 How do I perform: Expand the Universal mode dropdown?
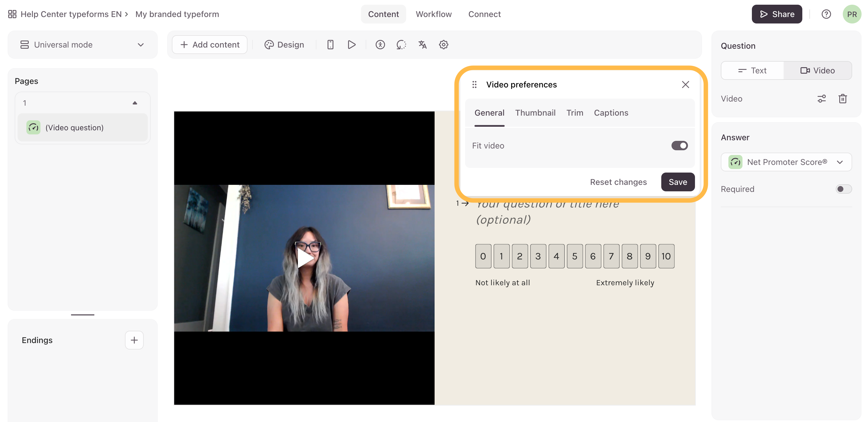click(x=82, y=45)
